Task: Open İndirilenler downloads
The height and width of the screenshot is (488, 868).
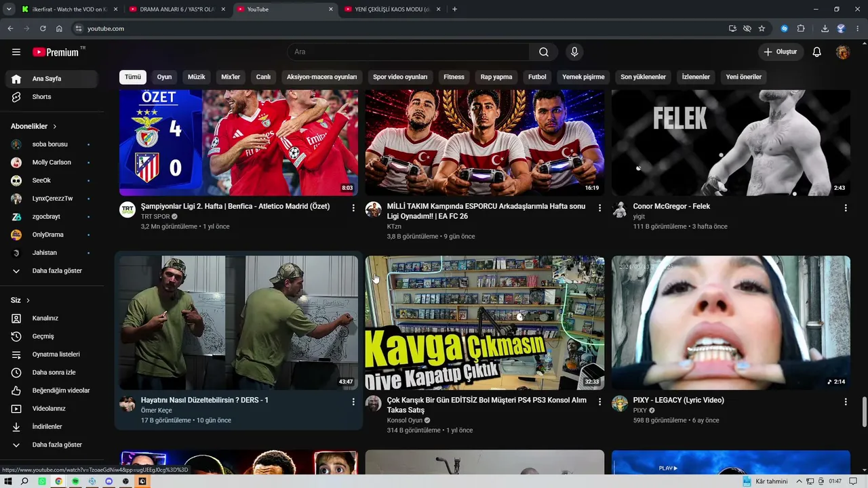Action: tap(52, 427)
